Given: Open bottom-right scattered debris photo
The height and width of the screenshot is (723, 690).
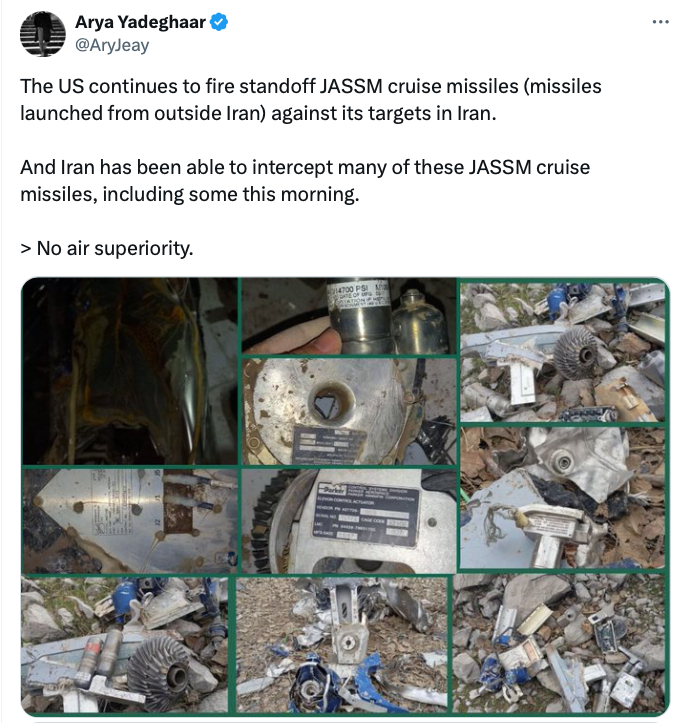Looking at the screenshot, I should coord(559,643).
